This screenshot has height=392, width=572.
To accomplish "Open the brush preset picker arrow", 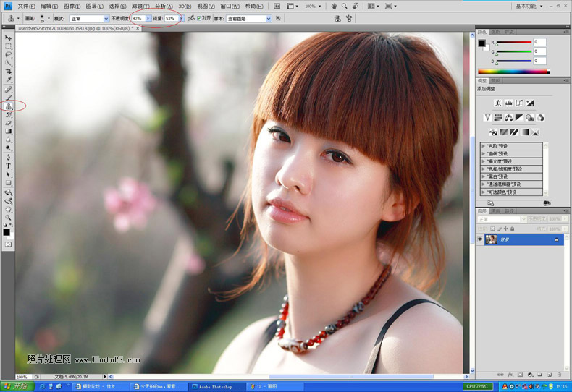I will coord(49,18).
